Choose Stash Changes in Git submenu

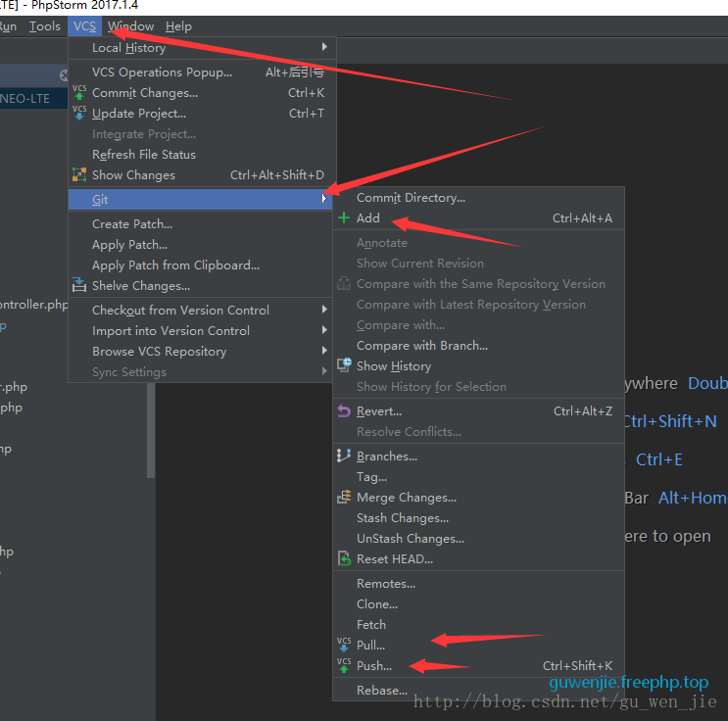402,518
